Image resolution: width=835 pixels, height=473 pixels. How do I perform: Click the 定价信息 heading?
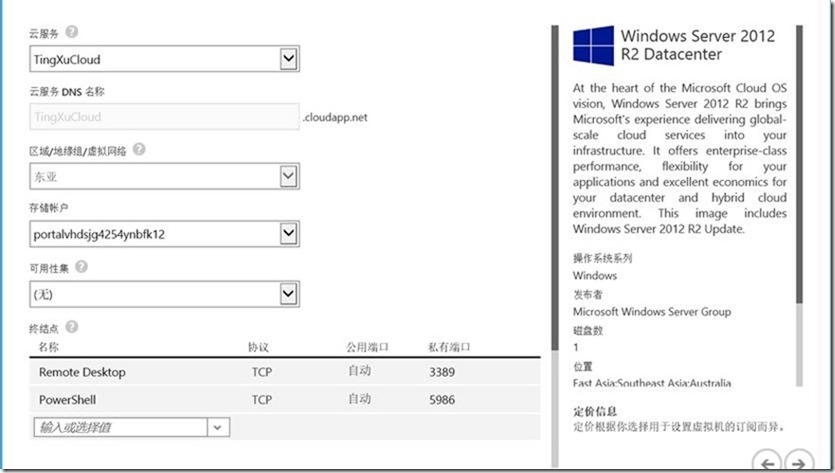coord(595,411)
